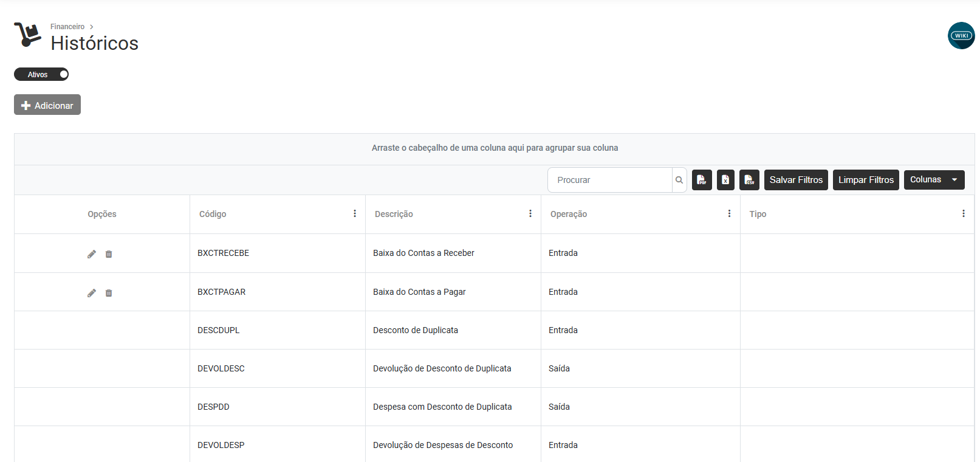Image resolution: width=980 pixels, height=462 pixels.
Task: Open the Operação column options menu
Action: click(x=729, y=214)
